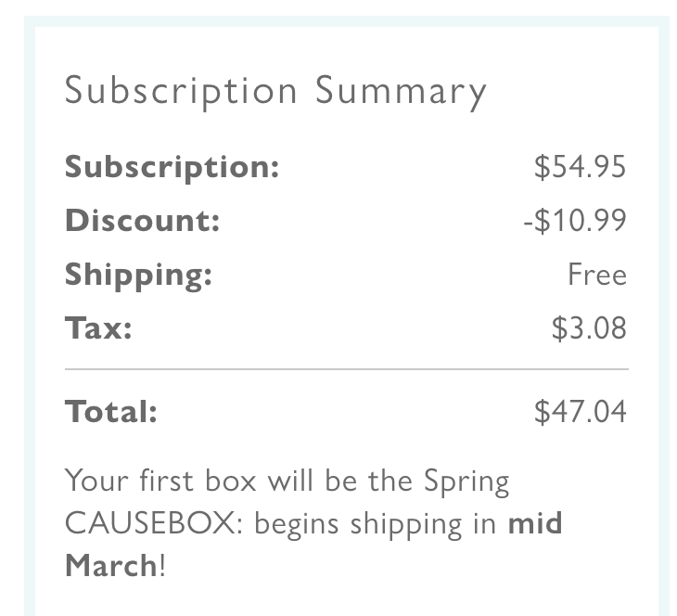This screenshot has height=616, width=677.
Task: Click the light blue card border
Action: pyautogui.click(x=30, y=315)
